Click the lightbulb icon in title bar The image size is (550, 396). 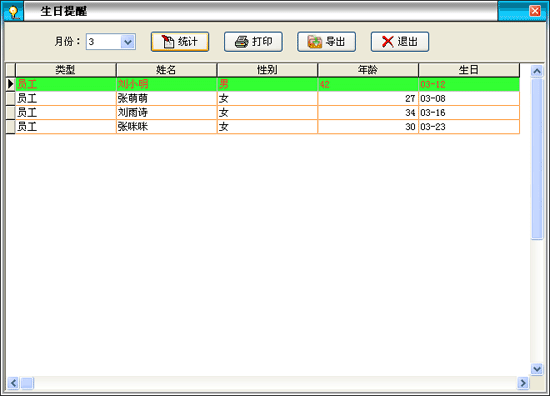[x=13, y=12]
